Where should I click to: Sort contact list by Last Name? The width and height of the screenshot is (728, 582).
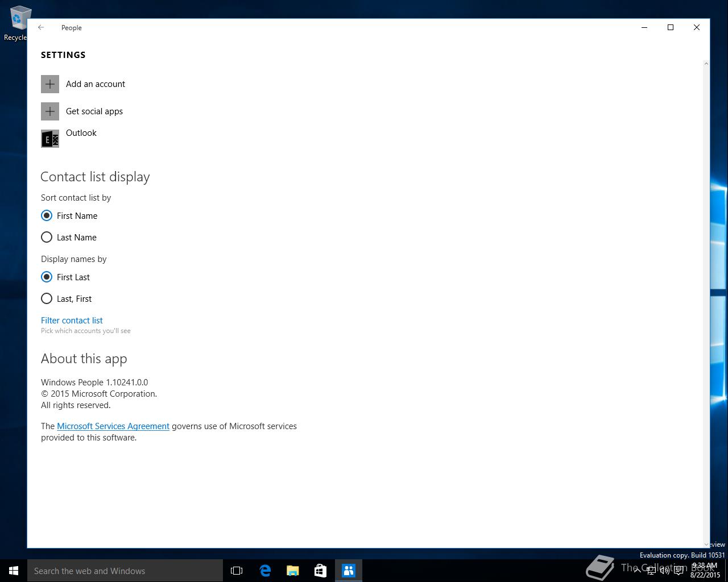[69, 238]
